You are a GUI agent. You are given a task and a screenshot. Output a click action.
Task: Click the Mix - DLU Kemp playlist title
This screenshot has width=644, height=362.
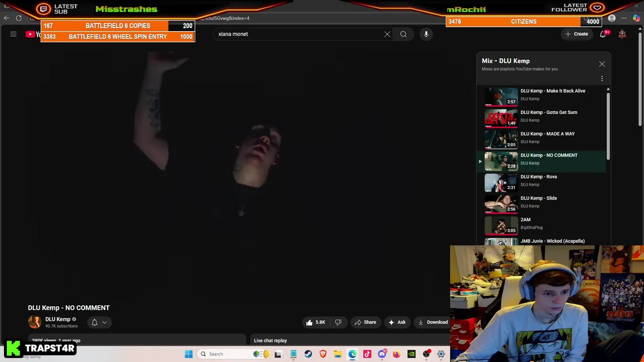pos(506,61)
